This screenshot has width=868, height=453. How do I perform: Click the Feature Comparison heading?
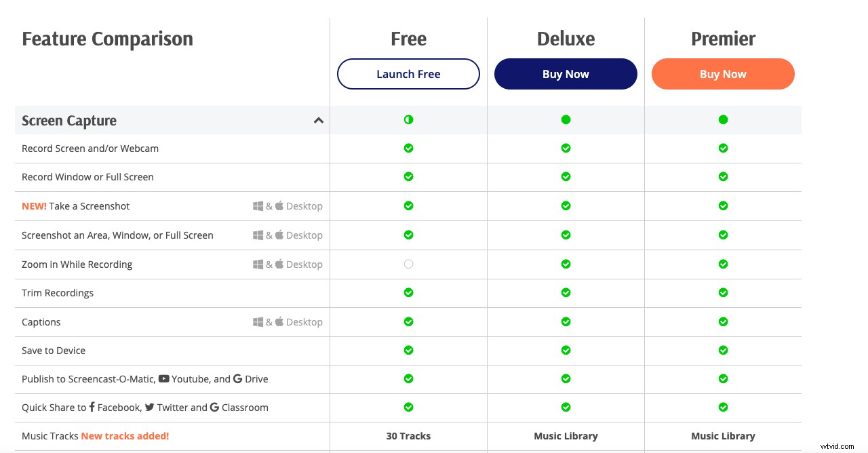(x=107, y=39)
